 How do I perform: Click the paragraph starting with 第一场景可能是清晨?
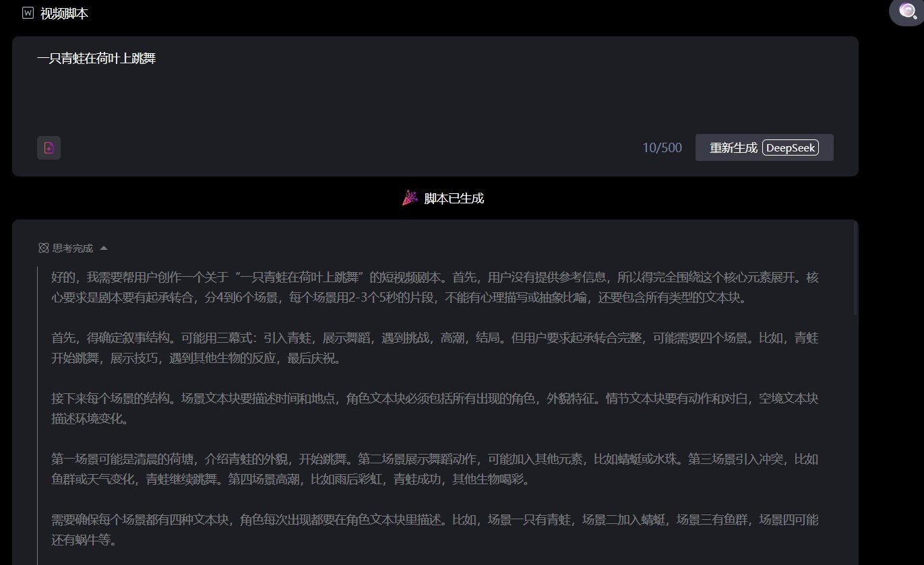tap(435, 469)
